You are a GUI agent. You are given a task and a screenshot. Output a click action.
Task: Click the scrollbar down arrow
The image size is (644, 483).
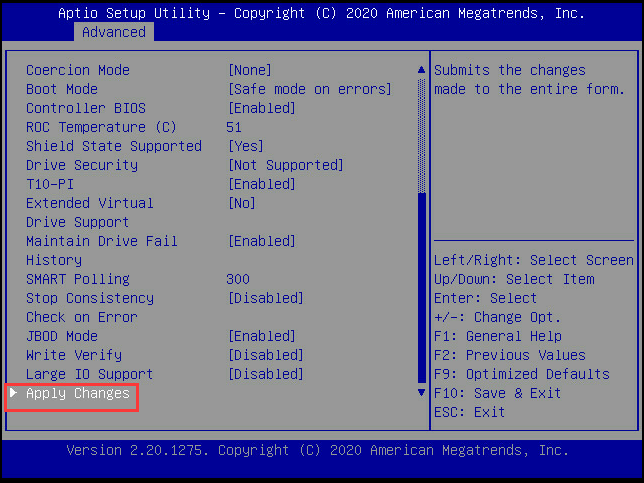click(x=421, y=393)
